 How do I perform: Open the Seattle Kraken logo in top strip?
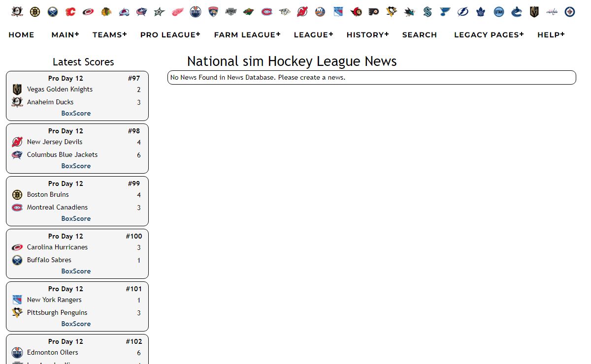coord(427,12)
